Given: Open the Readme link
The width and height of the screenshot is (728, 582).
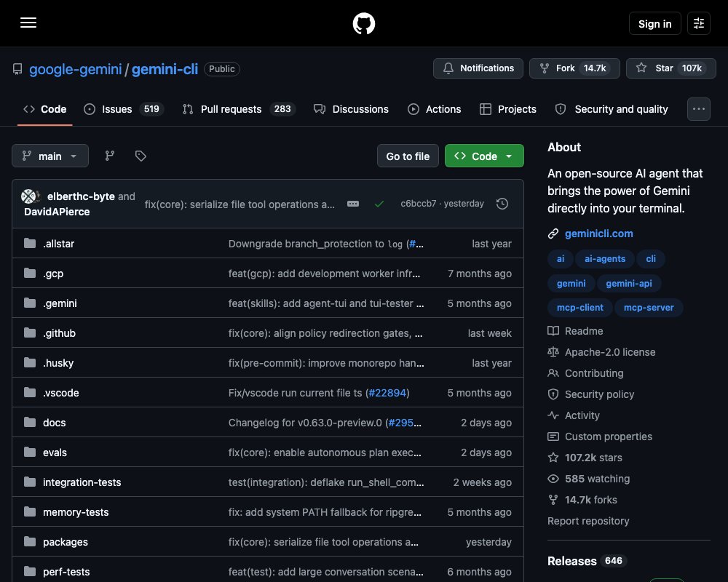Looking at the screenshot, I should (x=575, y=331).
